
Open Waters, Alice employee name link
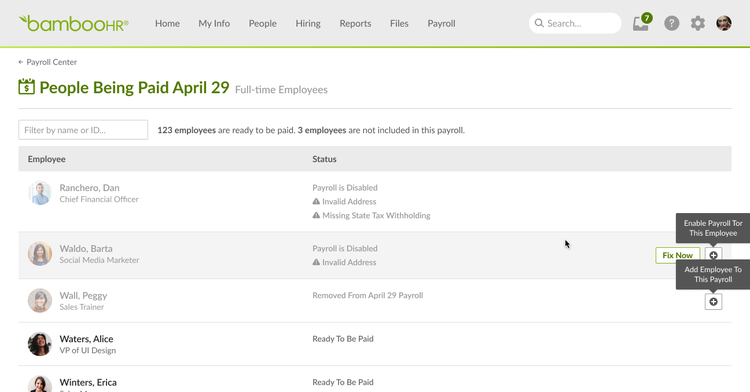click(86, 339)
